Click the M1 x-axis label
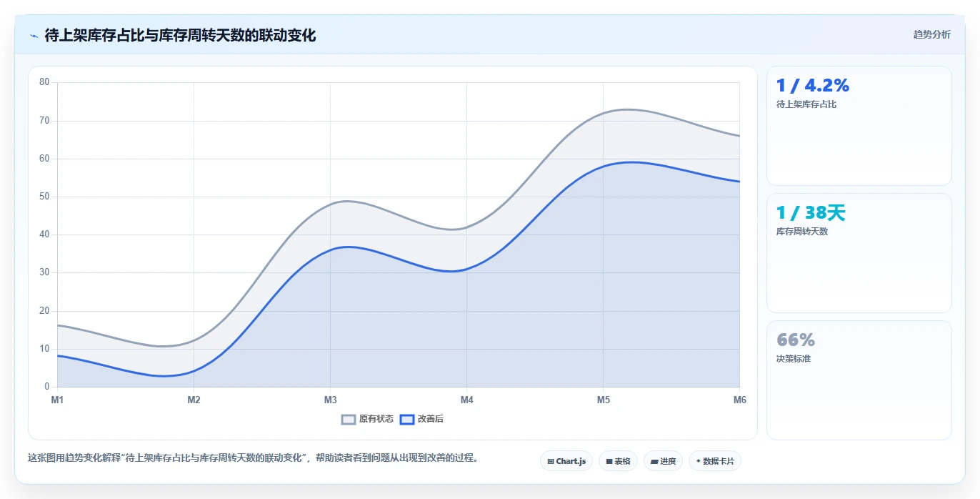The width and height of the screenshot is (980, 499). click(x=57, y=400)
